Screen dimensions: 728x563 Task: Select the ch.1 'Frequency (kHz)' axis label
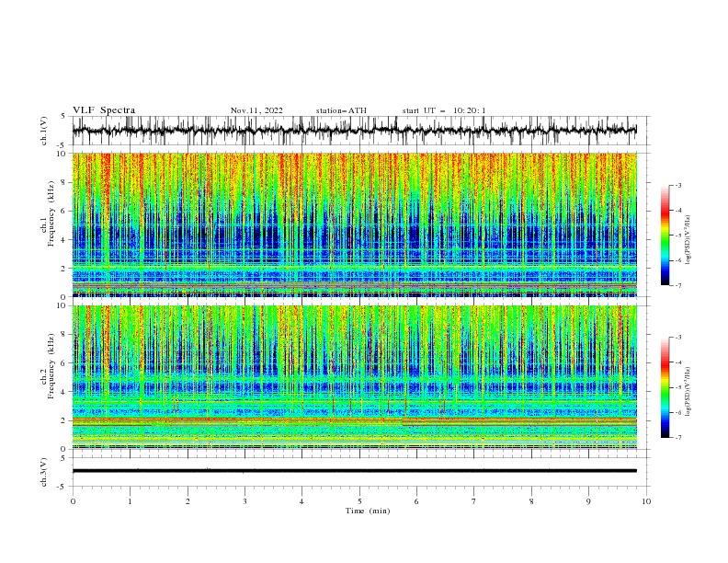[x=51, y=214]
